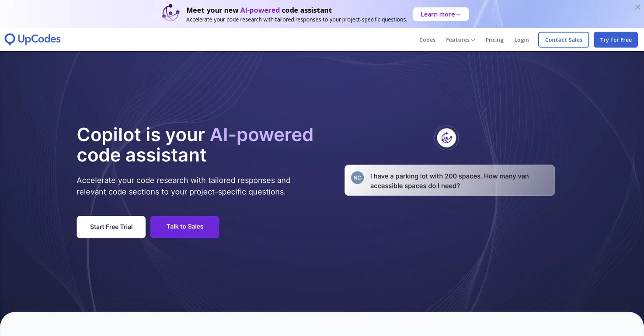Click the hero headline AI-powered text
Image resolution: width=644 pixels, height=336 pixels.
[x=261, y=134]
